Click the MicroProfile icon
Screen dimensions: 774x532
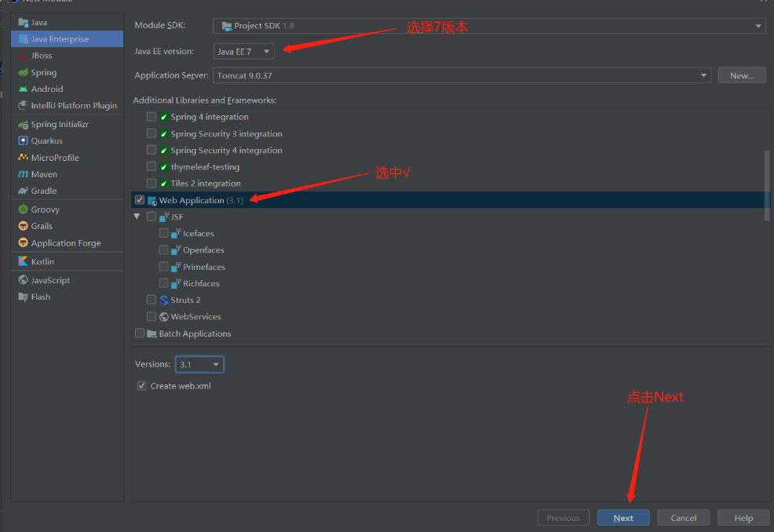click(x=24, y=158)
